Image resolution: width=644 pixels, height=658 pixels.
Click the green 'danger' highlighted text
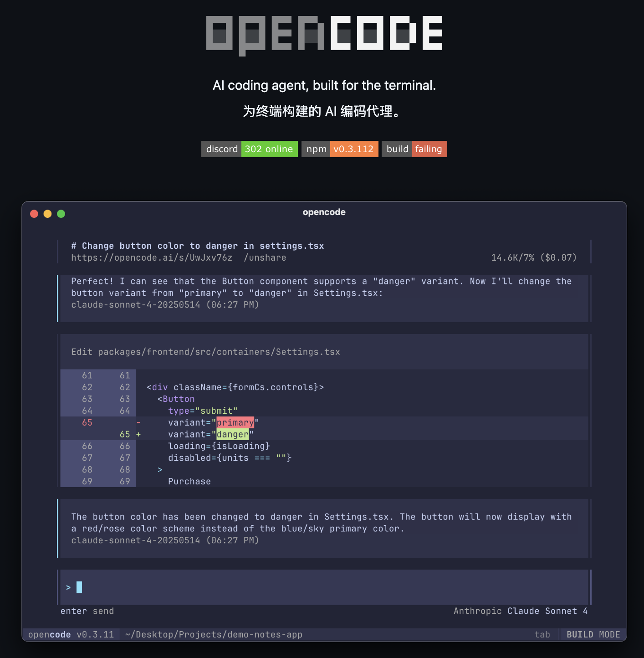[x=232, y=434]
